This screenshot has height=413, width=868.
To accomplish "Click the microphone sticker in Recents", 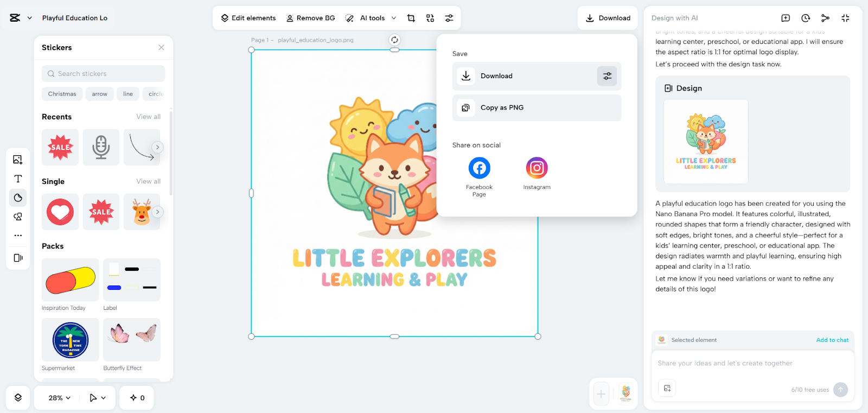I will [101, 147].
